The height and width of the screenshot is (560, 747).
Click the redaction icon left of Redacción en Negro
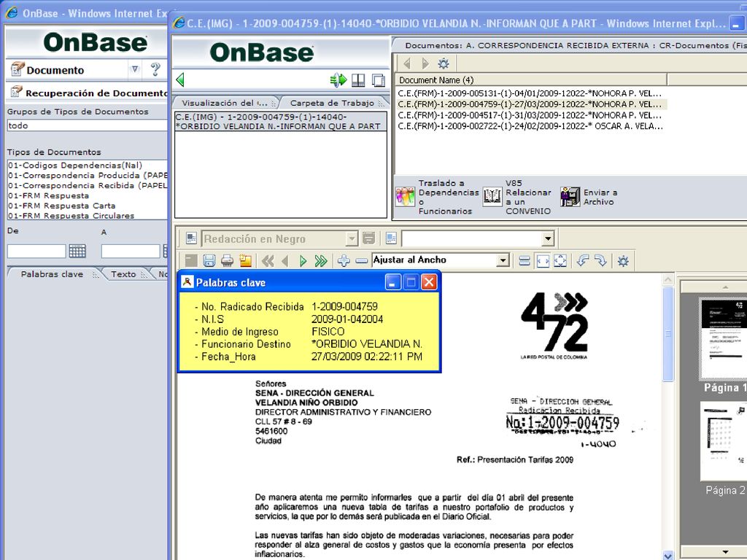tap(191, 238)
